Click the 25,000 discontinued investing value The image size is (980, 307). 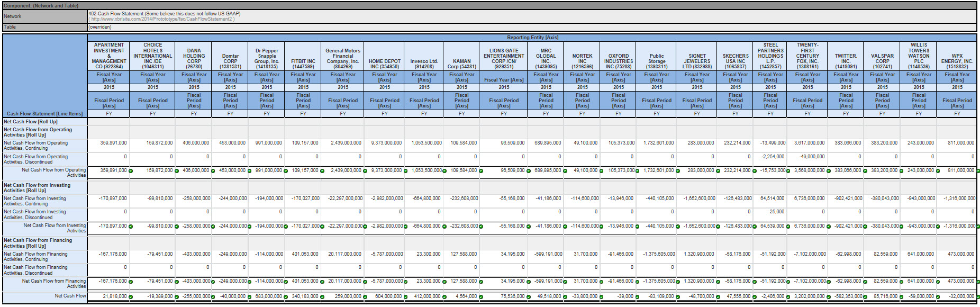[777, 212]
